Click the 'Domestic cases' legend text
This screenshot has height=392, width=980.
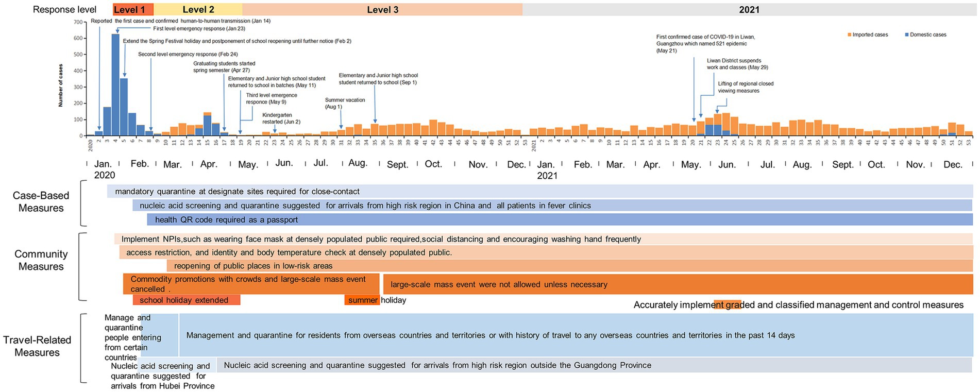[x=928, y=35]
